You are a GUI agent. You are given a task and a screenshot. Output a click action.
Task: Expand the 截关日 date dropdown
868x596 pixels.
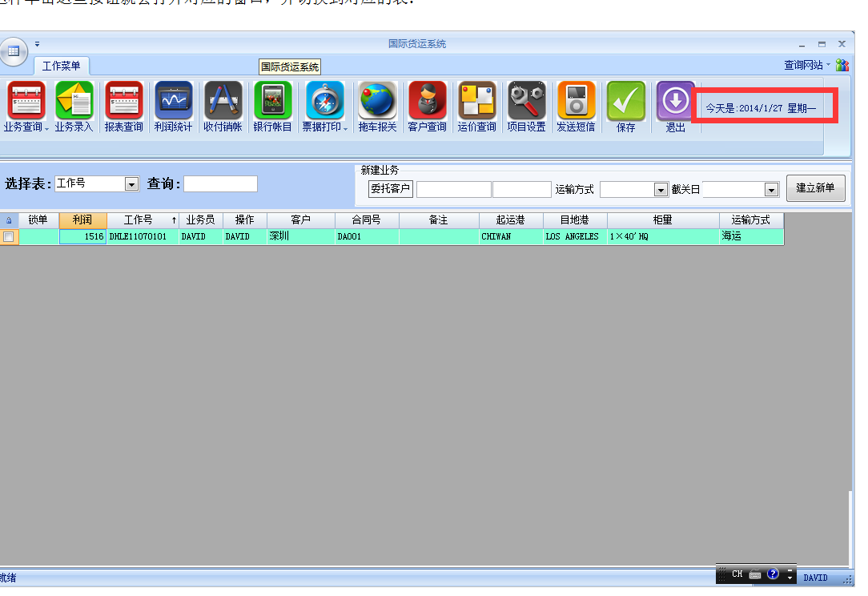771,190
